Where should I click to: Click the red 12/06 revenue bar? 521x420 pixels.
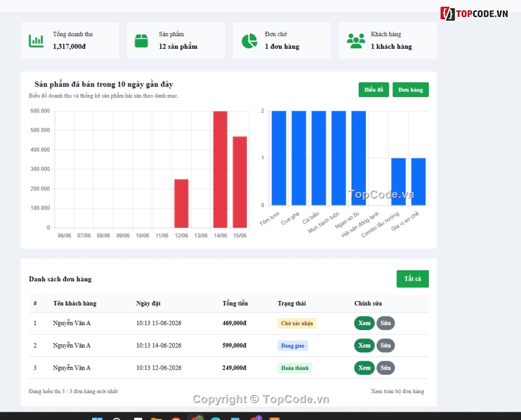coord(182,203)
